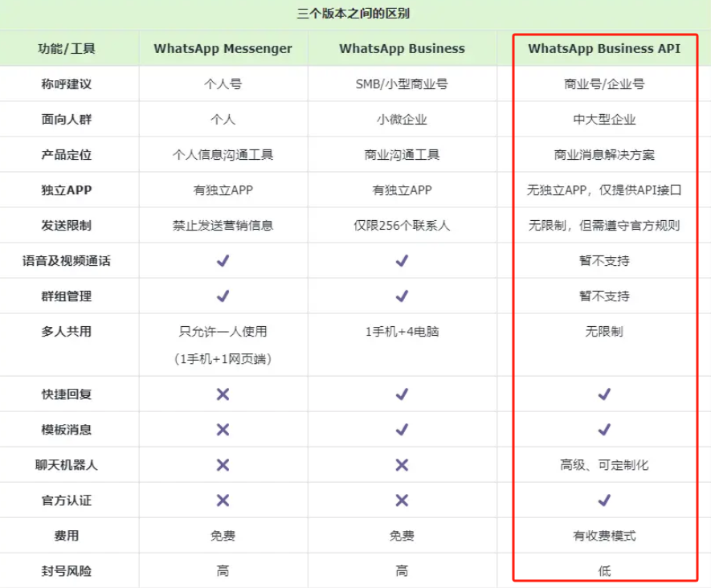
Task: Select the 费用 row label
Action: click(x=67, y=536)
